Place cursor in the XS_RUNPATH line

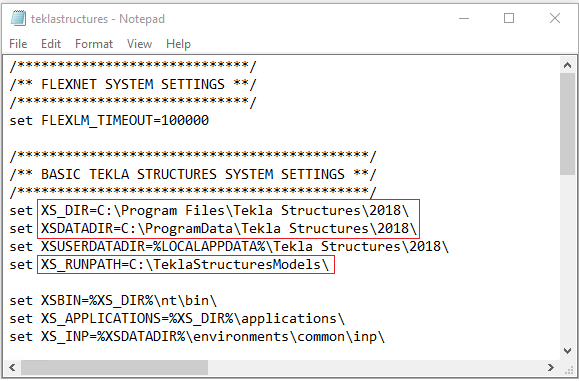click(x=169, y=264)
